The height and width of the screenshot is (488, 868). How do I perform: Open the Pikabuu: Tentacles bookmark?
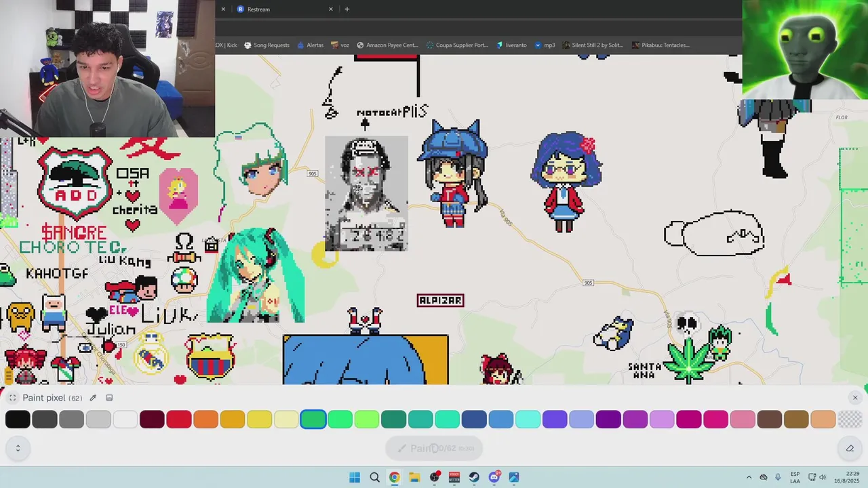click(x=661, y=45)
